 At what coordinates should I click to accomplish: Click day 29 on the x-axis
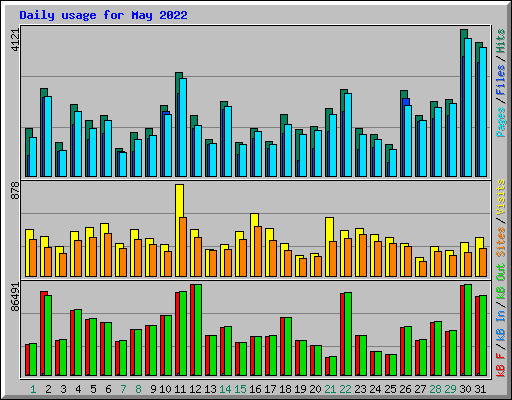(x=450, y=389)
